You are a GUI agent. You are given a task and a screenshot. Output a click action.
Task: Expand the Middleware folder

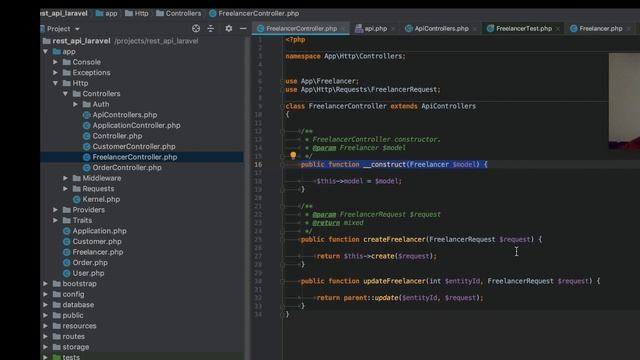point(65,178)
